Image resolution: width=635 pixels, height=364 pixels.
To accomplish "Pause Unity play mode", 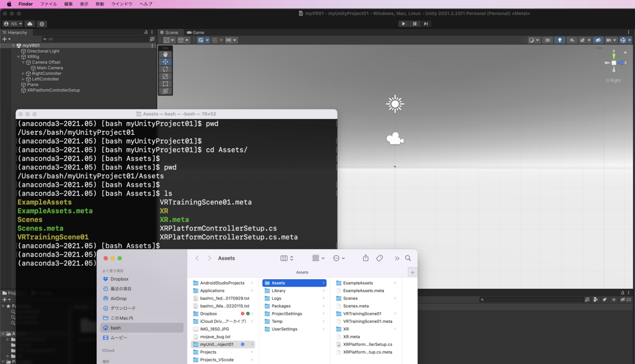I will click(x=415, y=24).
